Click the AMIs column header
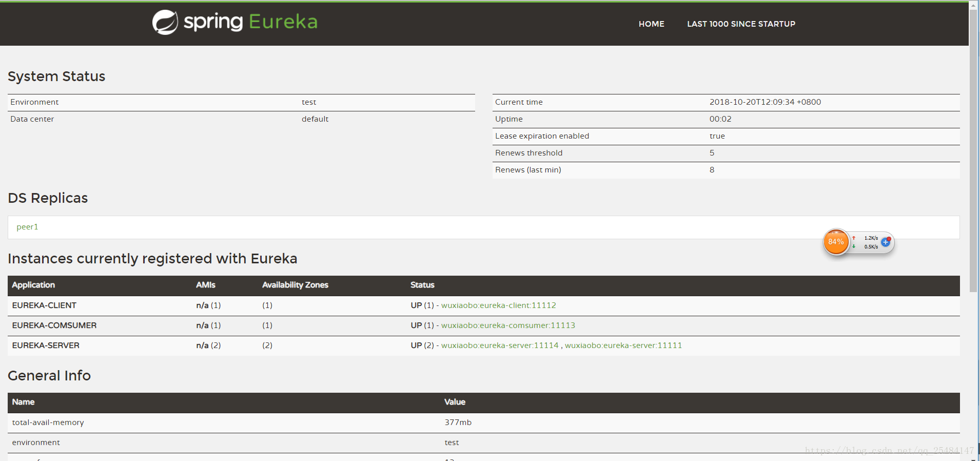980x461 pixels. coord(206,285)
